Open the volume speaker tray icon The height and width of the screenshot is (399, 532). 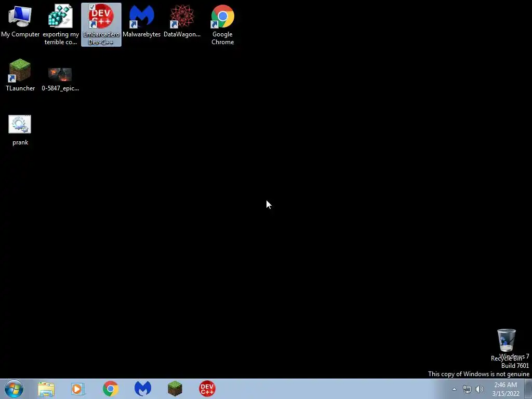[x=480, y=389]
